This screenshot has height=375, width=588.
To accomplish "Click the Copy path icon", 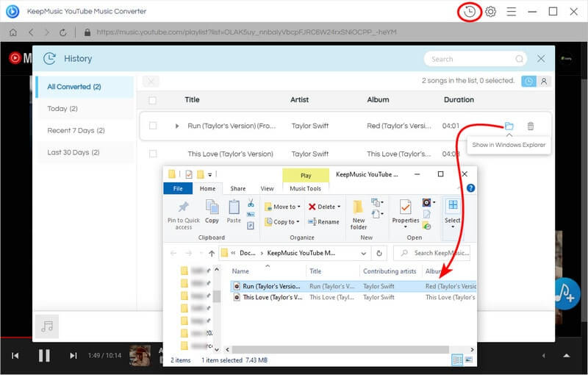I will pyautogui.click(x=251, y=215).
